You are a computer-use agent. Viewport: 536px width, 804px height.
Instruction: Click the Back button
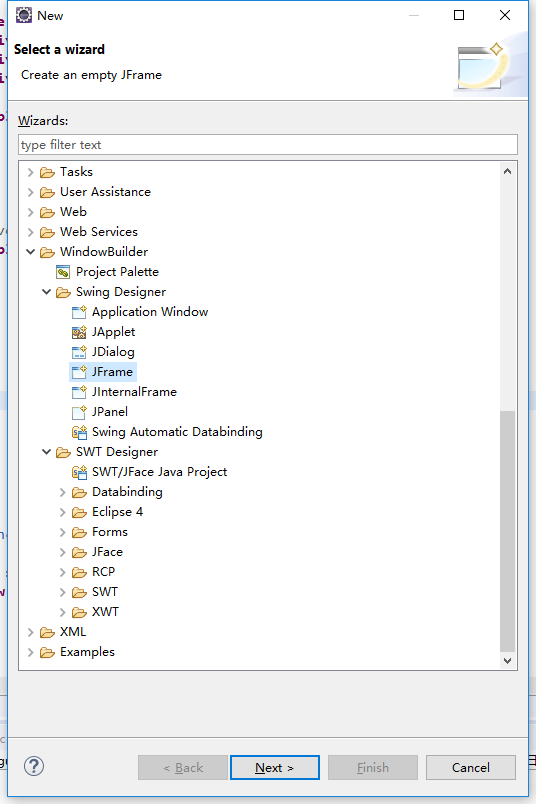(183, 767)
